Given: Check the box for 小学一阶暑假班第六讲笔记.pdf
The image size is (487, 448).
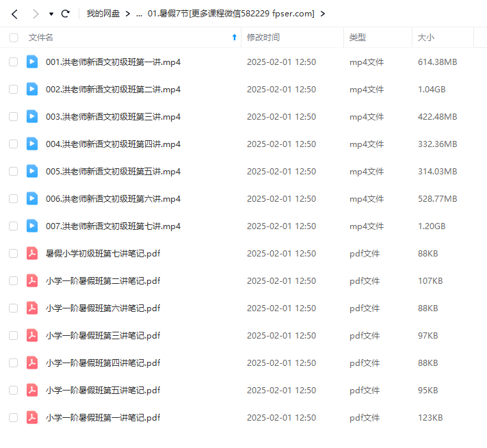Looking at the screenshot, I should [14, 308].
